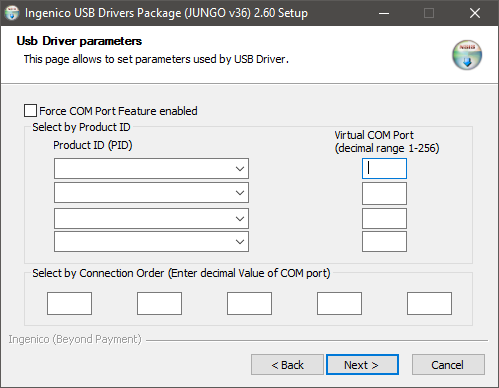Viewport: 499px width, 388px height.
Task: Click the installer icon in title bar
Action: click(12, 13)
